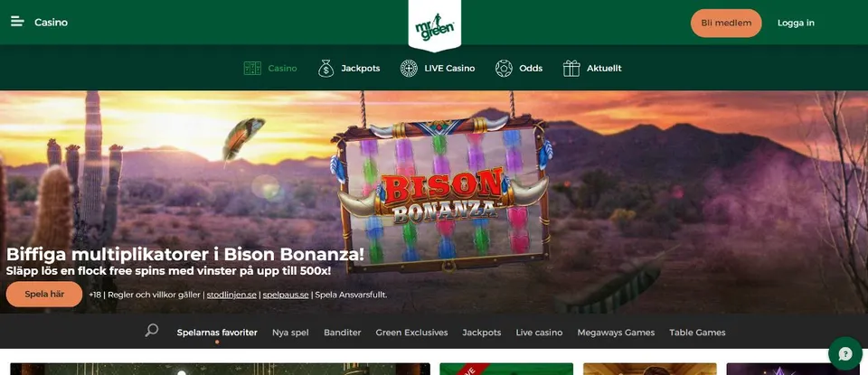Open the Jackpots money bag icon
This screenshot has width=868, height=375.
(x=326, y=69)
